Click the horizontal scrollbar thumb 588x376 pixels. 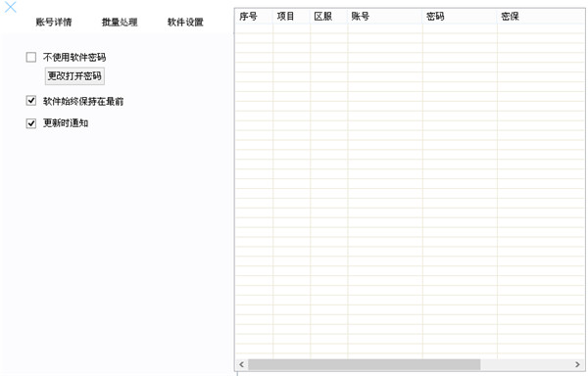tap(365, 364)
